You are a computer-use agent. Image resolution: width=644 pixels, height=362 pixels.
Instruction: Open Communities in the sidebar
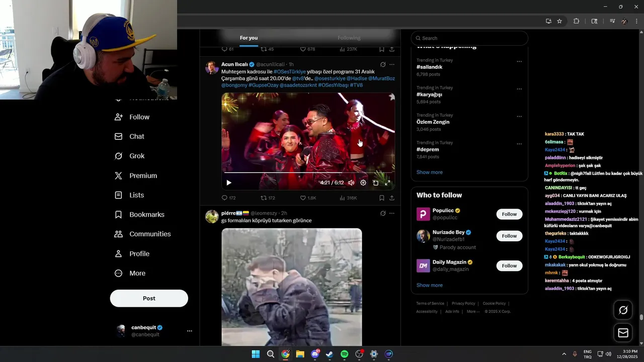[142, 234]
